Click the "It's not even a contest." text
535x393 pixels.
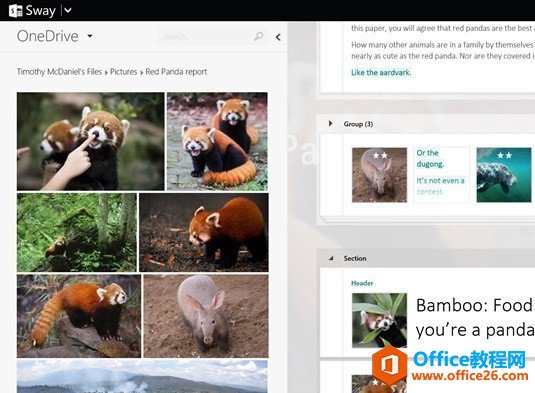tap(440, 186)
